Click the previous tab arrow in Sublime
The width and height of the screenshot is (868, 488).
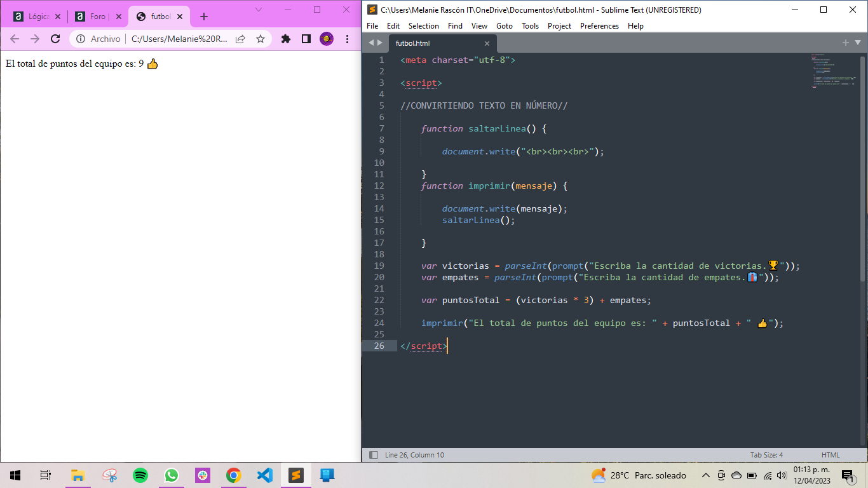coord(371,43)
